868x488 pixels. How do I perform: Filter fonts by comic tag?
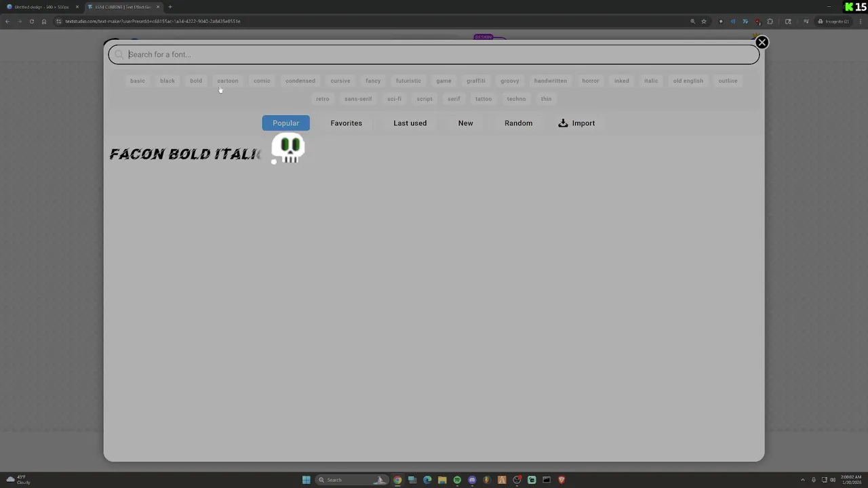pos(262,81)
